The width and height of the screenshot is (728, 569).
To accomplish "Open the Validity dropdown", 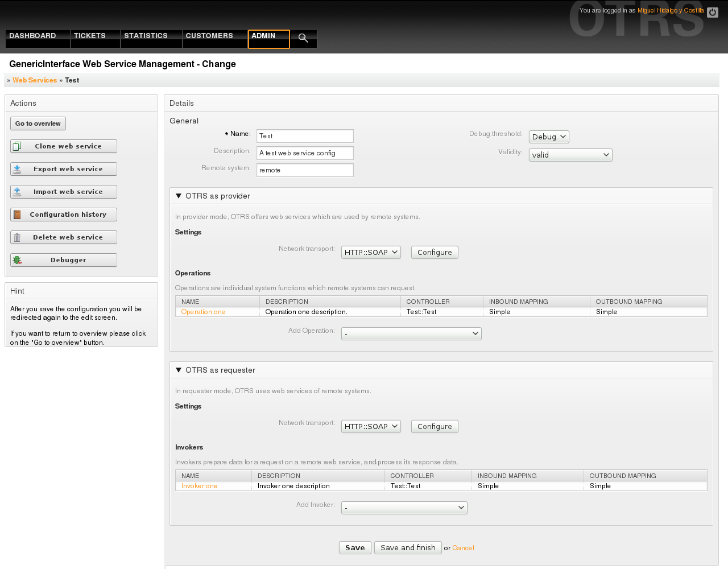I will click(570, 155).
